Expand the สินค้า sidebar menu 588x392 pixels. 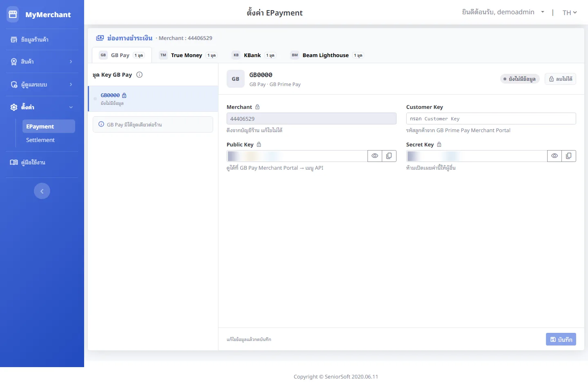coord(42,62)
